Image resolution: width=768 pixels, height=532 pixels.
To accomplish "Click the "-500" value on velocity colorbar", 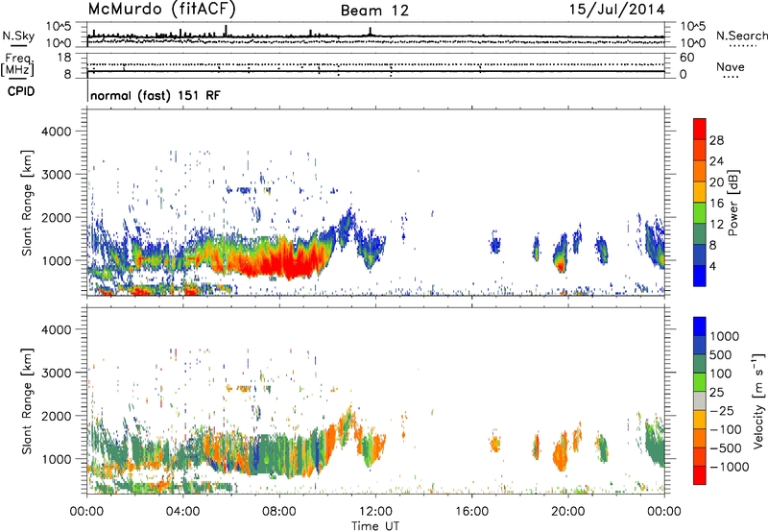I will [725, 448].
